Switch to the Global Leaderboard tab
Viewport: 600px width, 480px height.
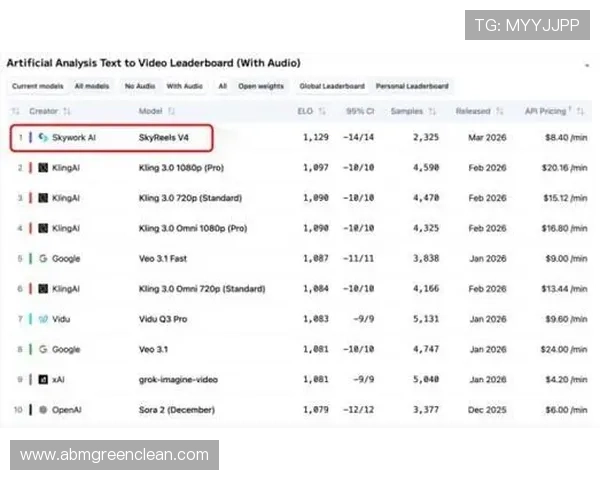(x=331, y=87)
